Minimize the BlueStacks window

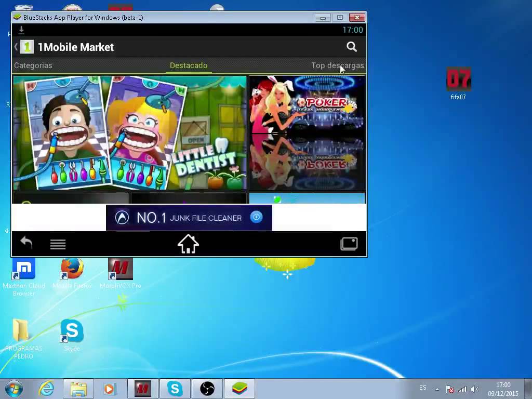tap(323, 17)
